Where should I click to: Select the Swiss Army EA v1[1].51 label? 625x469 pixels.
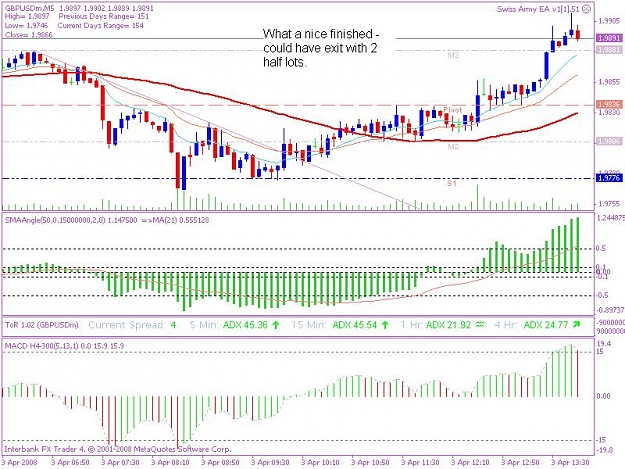(538, 9)
